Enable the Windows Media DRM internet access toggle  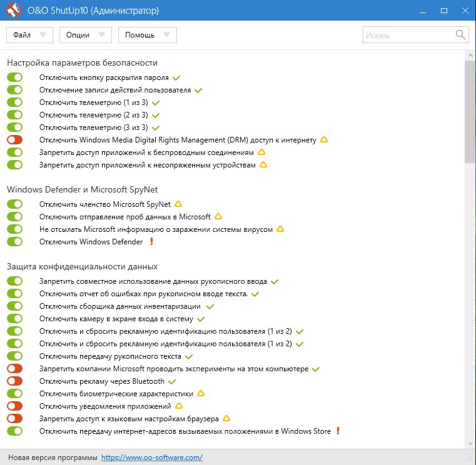(14, 140)
